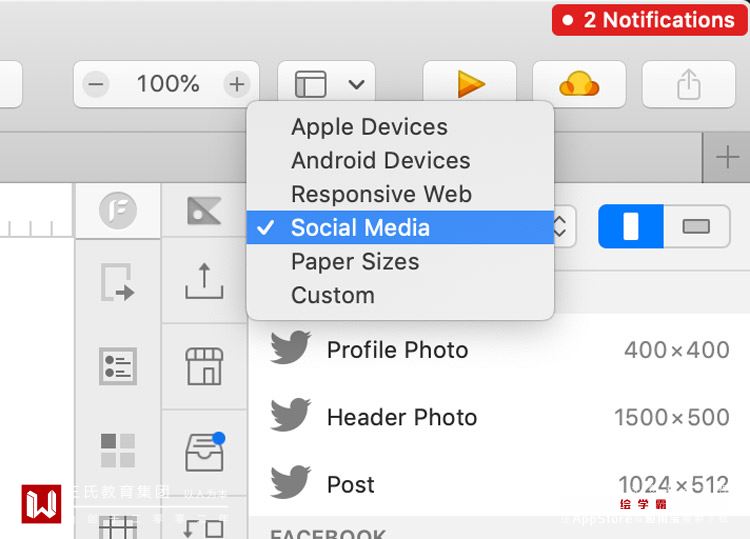Select Apple Devices from the menu
Viewport: 750px width, 539px height.
369,127
